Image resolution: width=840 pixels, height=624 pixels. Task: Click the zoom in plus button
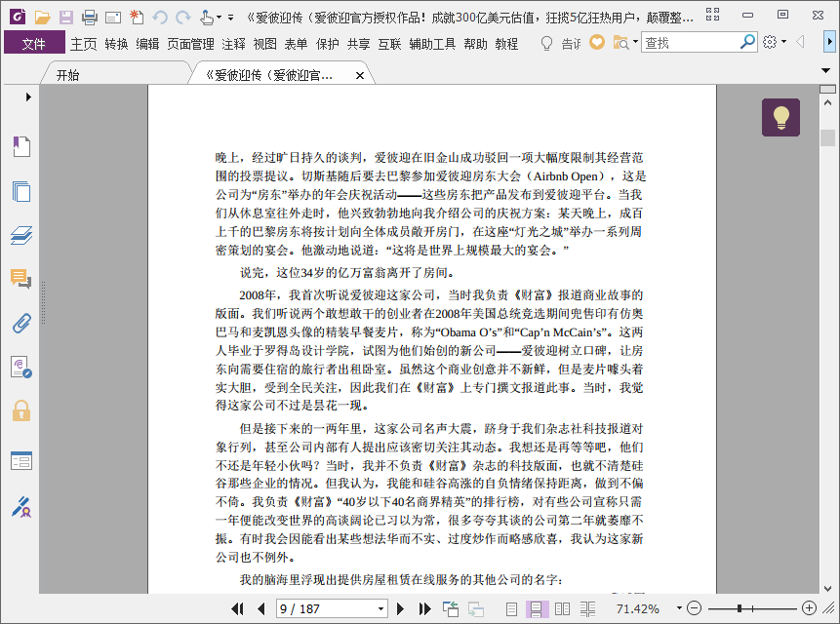point(809,608)
